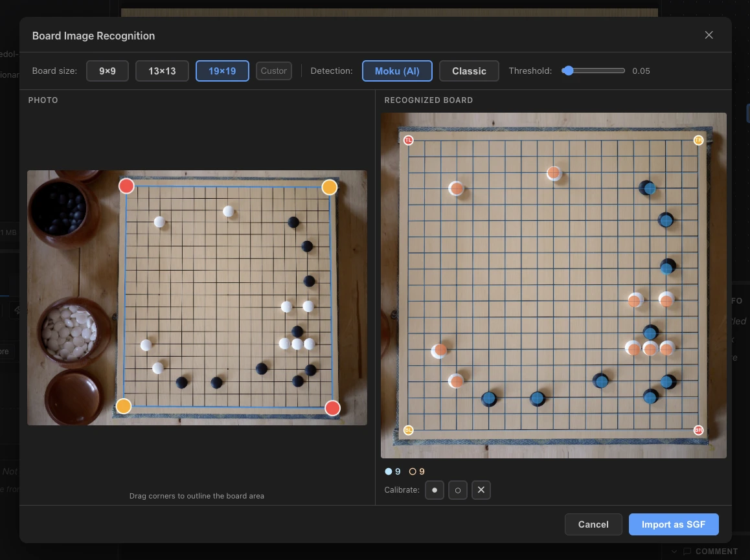Adjust the Threshold slider handle
The image size is (750, 560).
coord(568,71)
